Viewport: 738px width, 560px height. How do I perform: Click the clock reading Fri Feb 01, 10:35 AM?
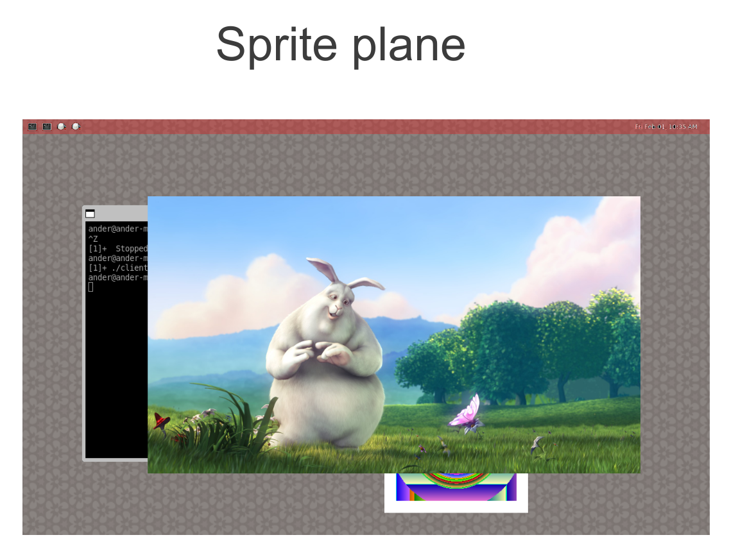point(665,126)
